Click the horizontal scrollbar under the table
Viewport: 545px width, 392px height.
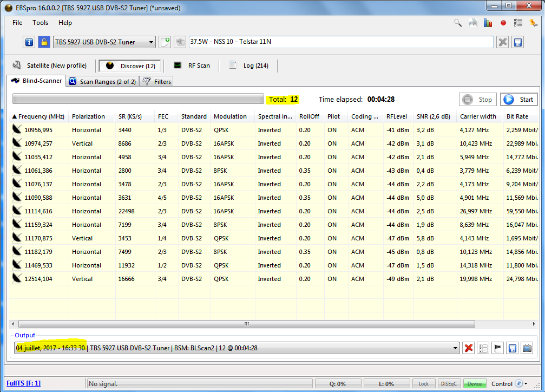click(246, 324)
